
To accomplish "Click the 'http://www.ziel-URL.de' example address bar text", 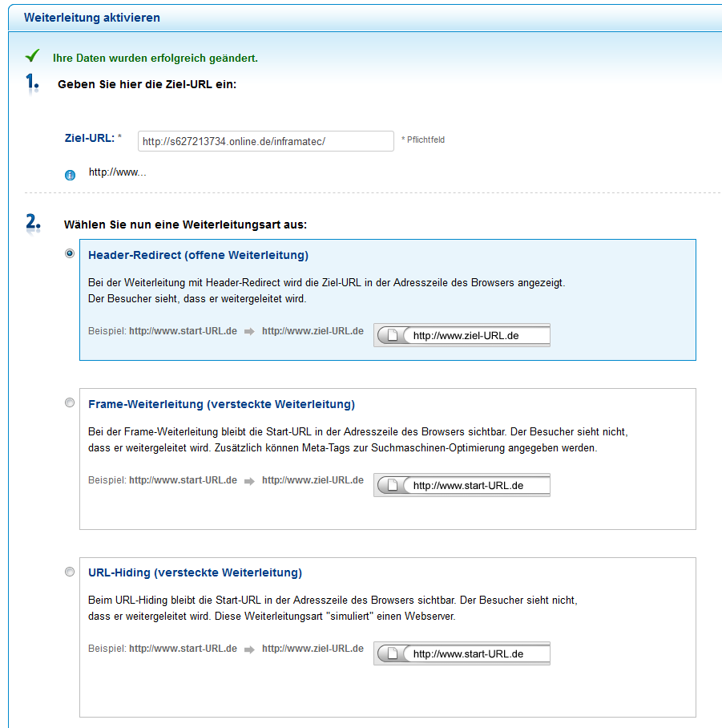I will [466, 336].
